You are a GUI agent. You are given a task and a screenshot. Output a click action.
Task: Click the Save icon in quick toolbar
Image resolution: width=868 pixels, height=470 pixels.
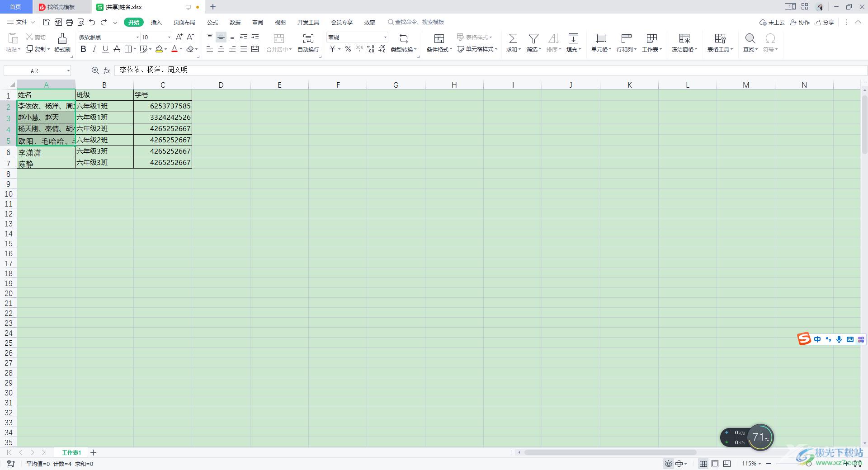47,22
